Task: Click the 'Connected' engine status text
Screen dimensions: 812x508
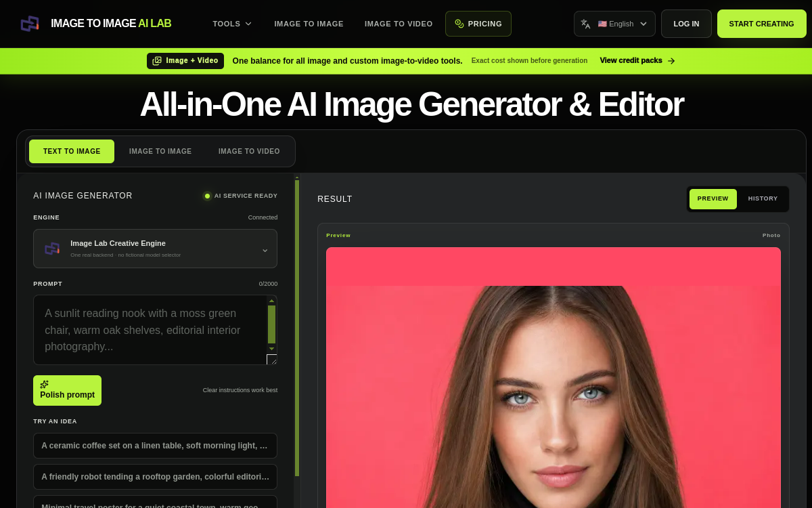Action: (263, 217)
